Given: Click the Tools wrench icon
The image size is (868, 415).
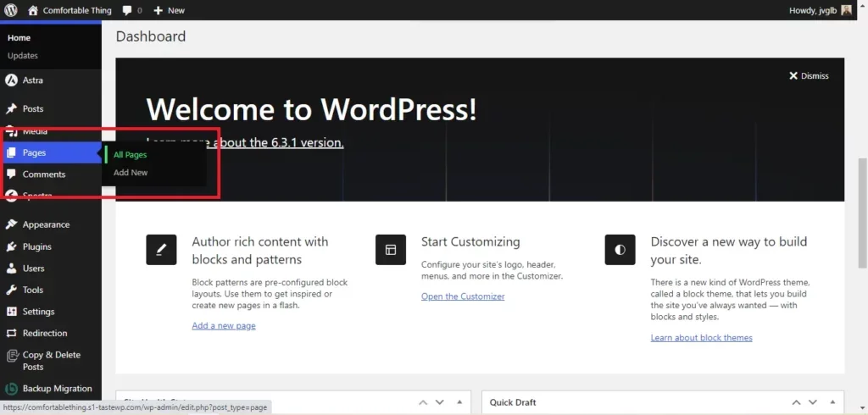Looking at the screenshot, I should [11, 290].
